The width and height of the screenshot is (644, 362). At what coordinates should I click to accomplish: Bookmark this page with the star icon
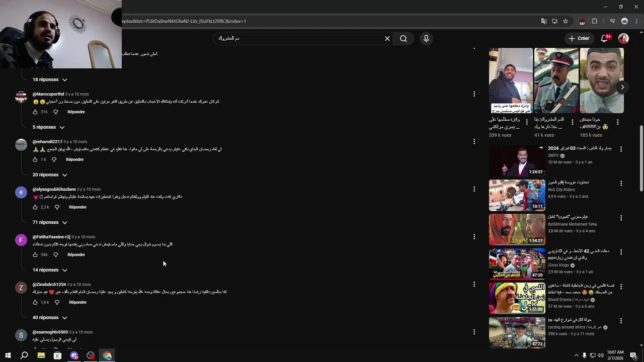point(566,21)
